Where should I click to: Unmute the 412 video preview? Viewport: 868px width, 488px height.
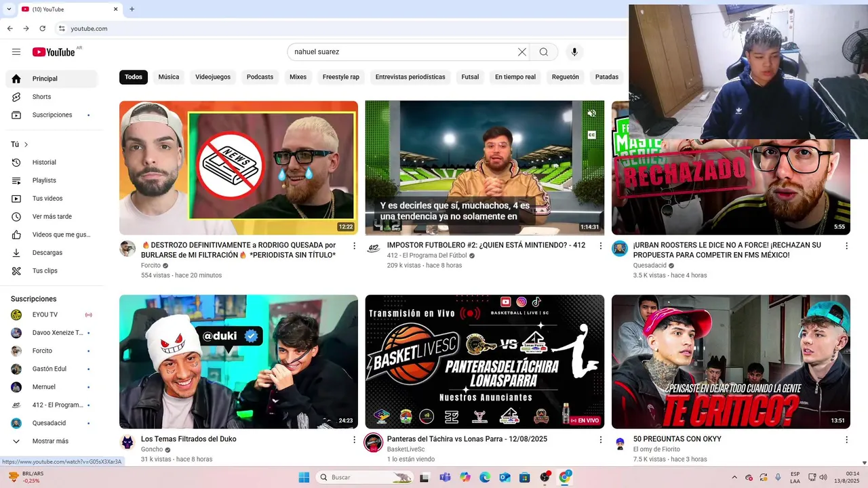click(x=591, y=113)
